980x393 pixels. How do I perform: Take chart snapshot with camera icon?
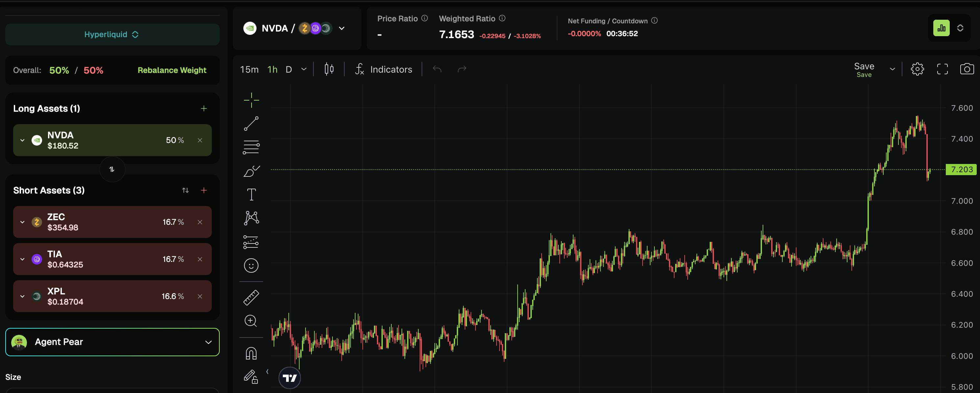coord(967,69)
